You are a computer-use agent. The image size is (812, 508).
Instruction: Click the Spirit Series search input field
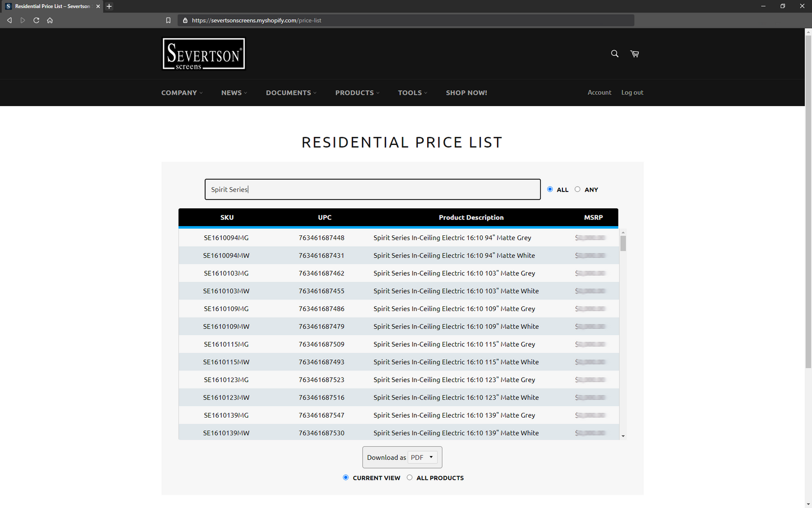pos(372,189)
